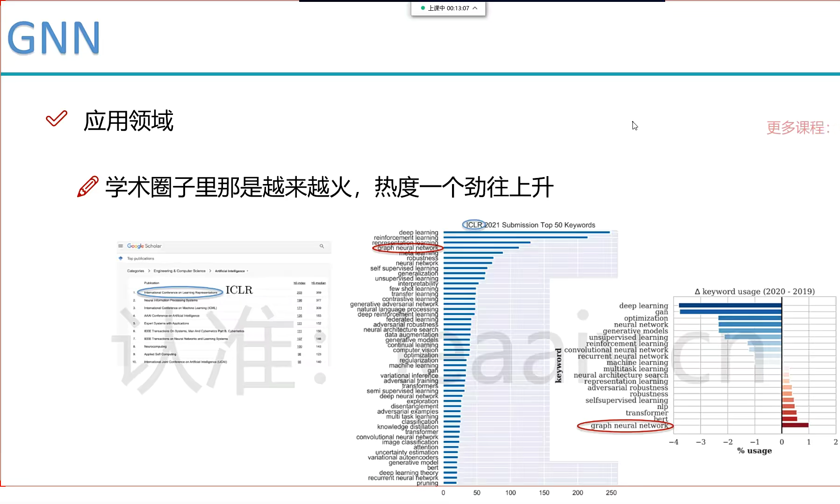The image size is (840, 504).
Task: Click the Categories breadcrumb item
Action: click(136, 271)
